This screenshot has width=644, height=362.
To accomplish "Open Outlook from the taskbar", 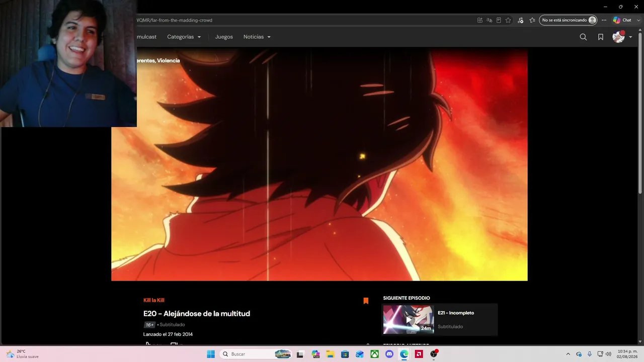I will tap(360, 354).
